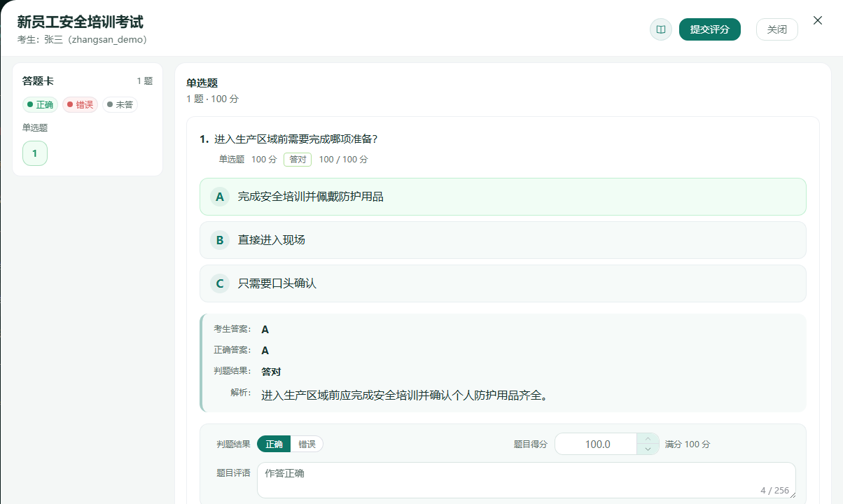Click the 正确答案 value A

(x=265, y=350)
